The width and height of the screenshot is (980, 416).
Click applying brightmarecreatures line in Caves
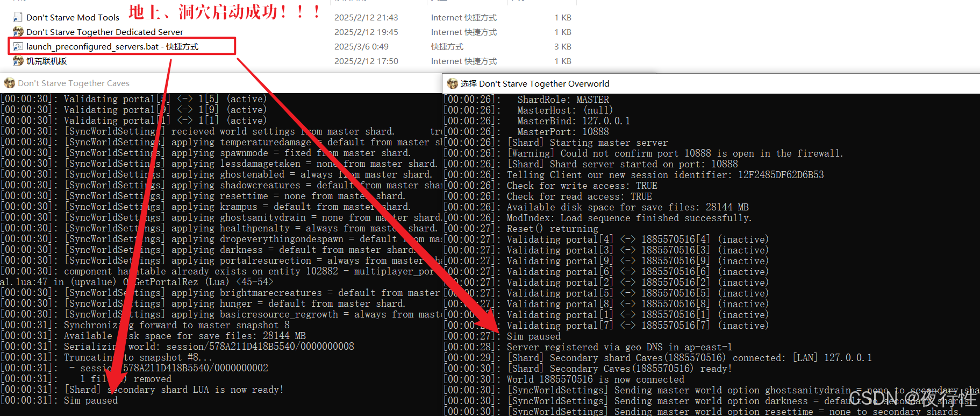point(220,293)
